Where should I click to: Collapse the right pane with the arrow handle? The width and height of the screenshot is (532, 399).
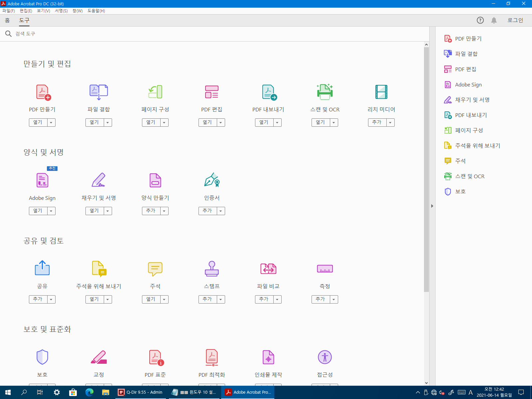(x=432, y=206)
